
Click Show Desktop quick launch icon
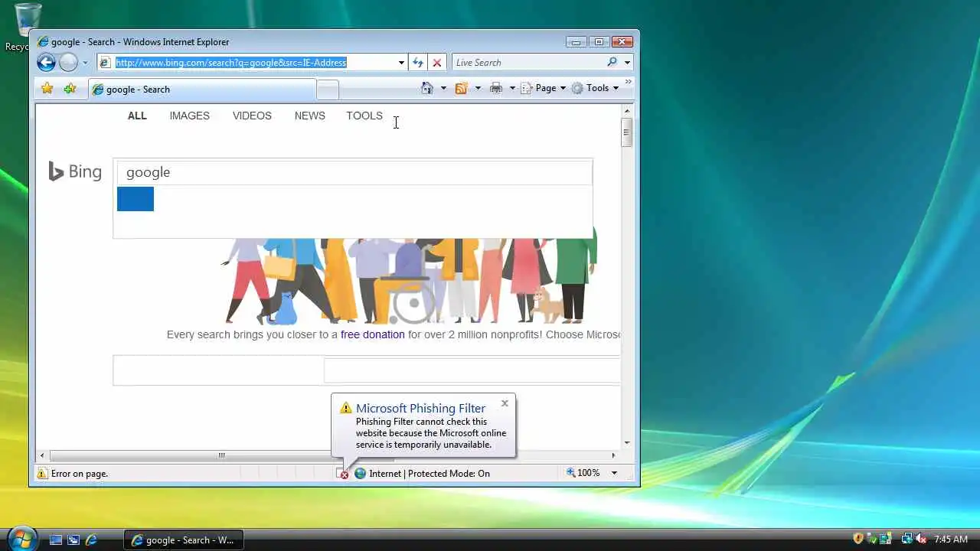[x=56, y=540]
